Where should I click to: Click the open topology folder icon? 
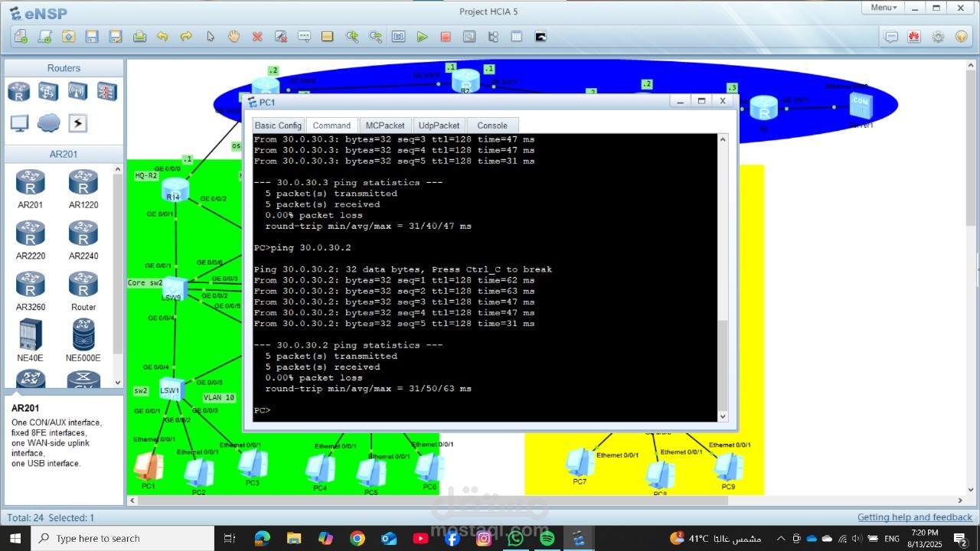tap(68, 36)
